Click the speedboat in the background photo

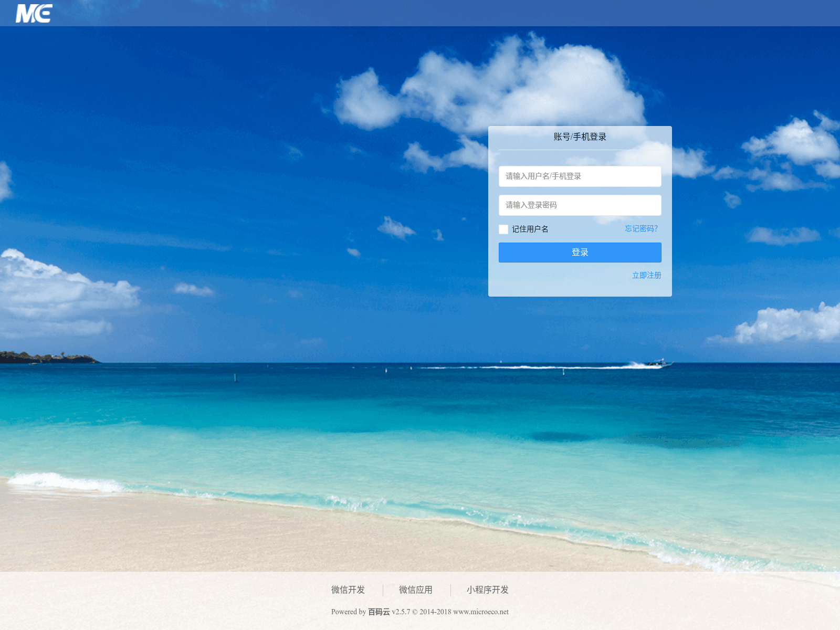tap(657, 362)
